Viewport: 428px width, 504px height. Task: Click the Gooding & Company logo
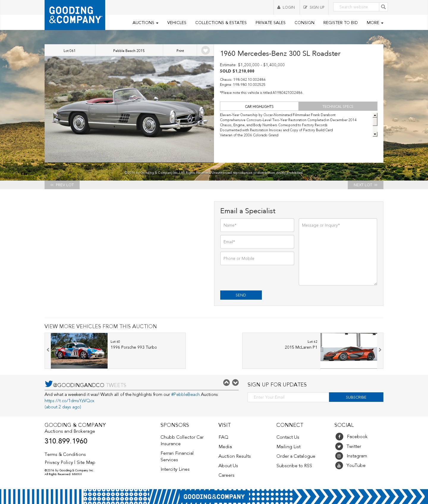(x=75, y=15)
